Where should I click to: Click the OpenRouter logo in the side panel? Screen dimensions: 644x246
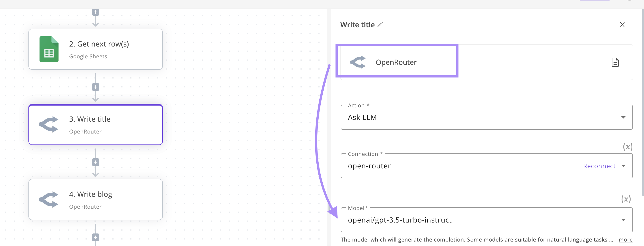[358, 62]
